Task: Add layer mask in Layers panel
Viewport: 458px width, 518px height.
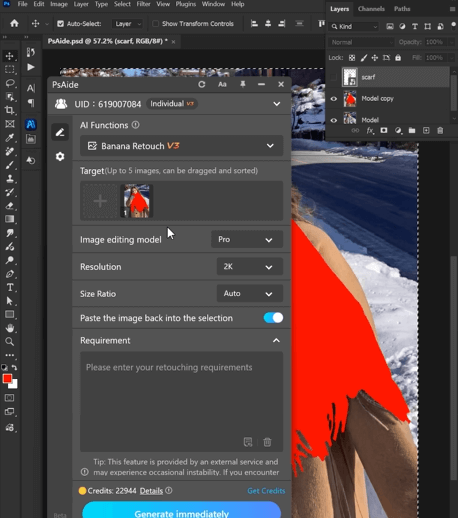Action: tap(384, 130)
